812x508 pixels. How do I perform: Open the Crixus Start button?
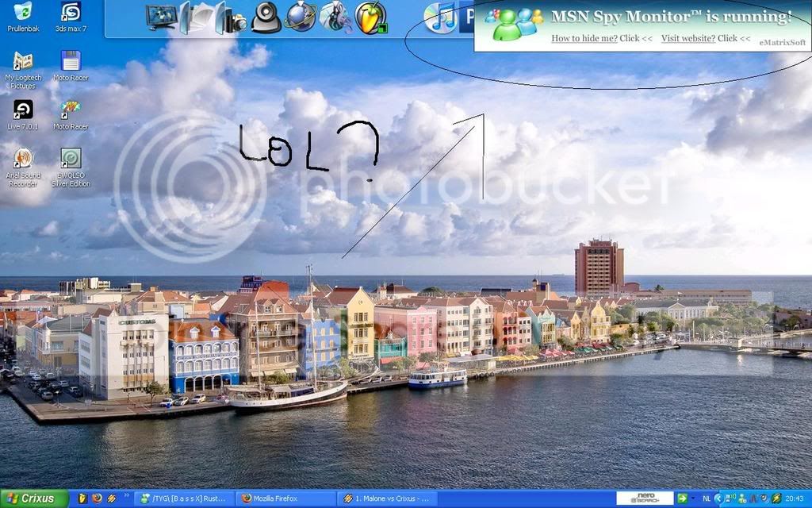(x=34, y=498)
